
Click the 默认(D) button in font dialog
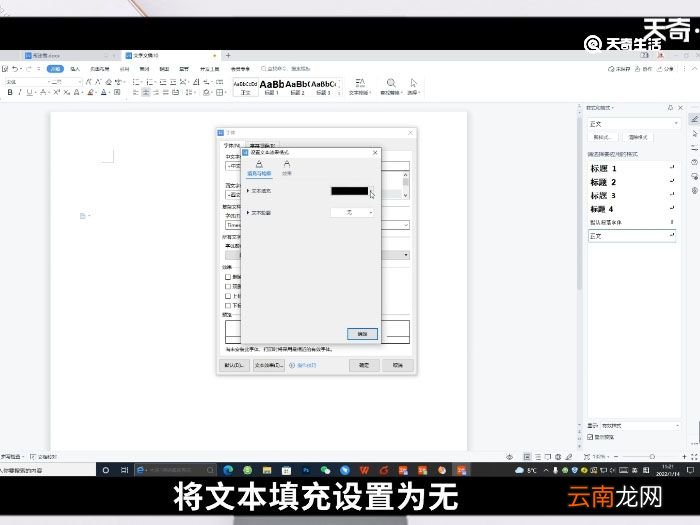tap(234, 365)
